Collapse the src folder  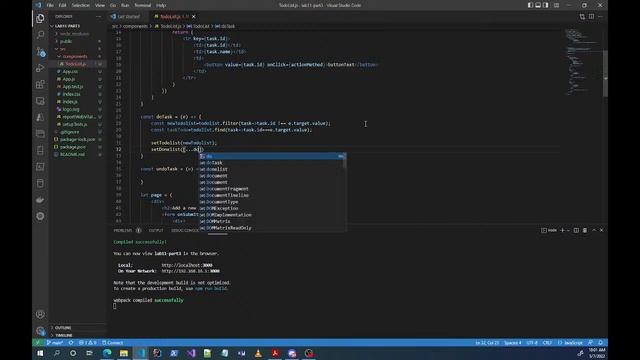tap(77, 49)
